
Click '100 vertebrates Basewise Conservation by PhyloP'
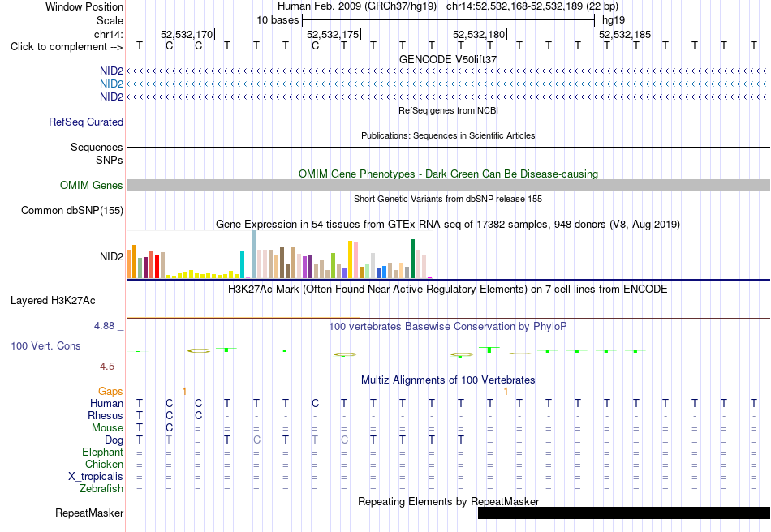(x=448, y=327)
